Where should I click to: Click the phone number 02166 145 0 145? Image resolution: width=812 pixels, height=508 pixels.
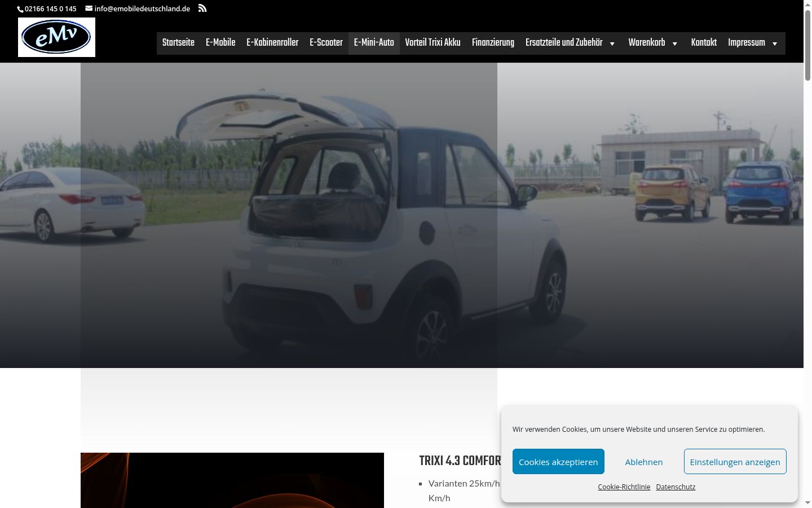(x=50, y=8)
